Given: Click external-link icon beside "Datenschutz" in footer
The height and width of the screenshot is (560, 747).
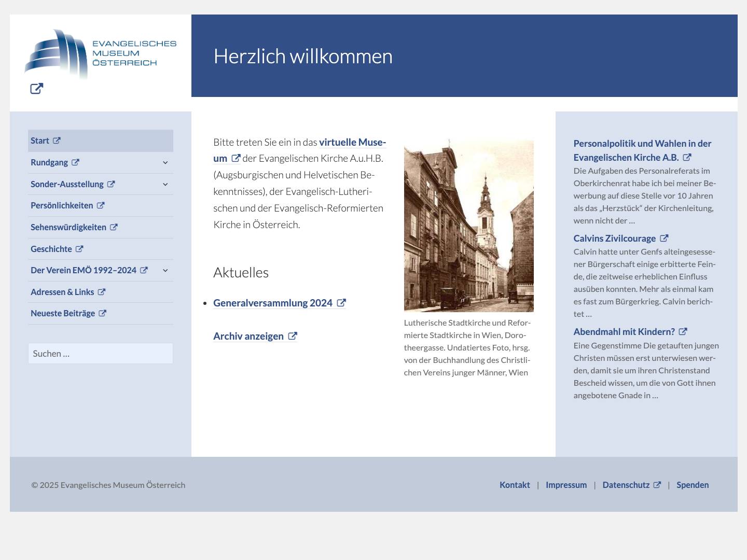Looking at the screenshot, I should click(x=657, y=484).
